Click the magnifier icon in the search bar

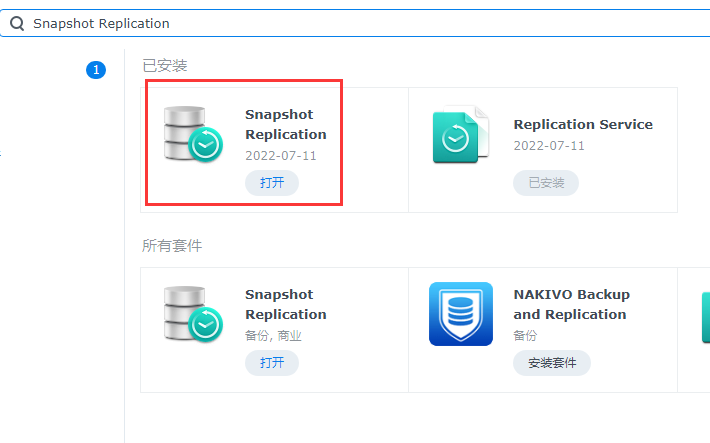17,24
